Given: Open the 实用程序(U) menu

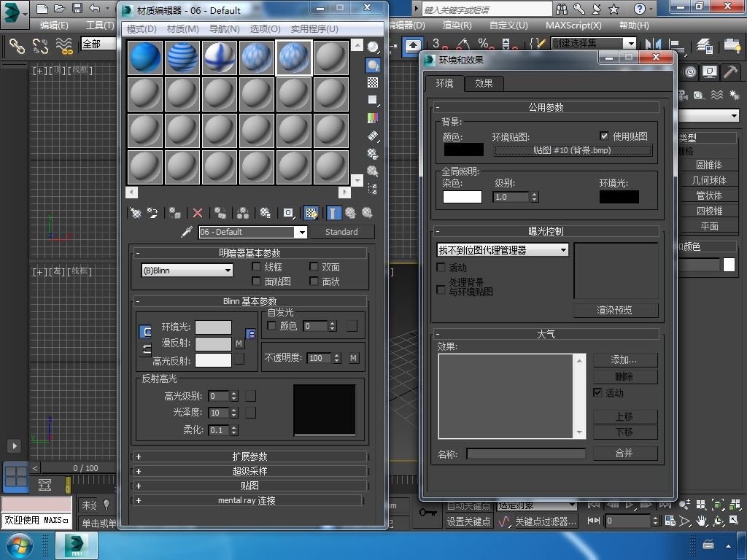Looking at the screenshot, I should (x=314, y=29).
